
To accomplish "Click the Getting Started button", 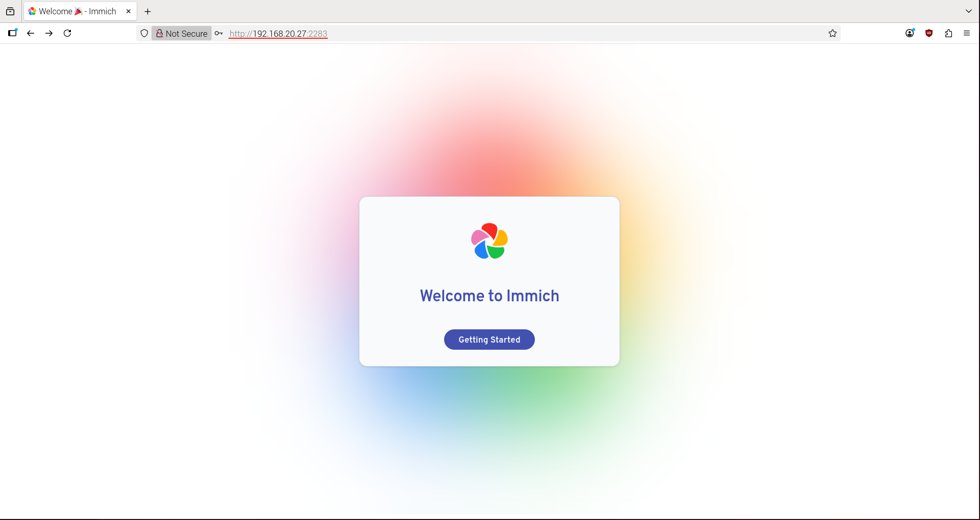I will (489, 340).
